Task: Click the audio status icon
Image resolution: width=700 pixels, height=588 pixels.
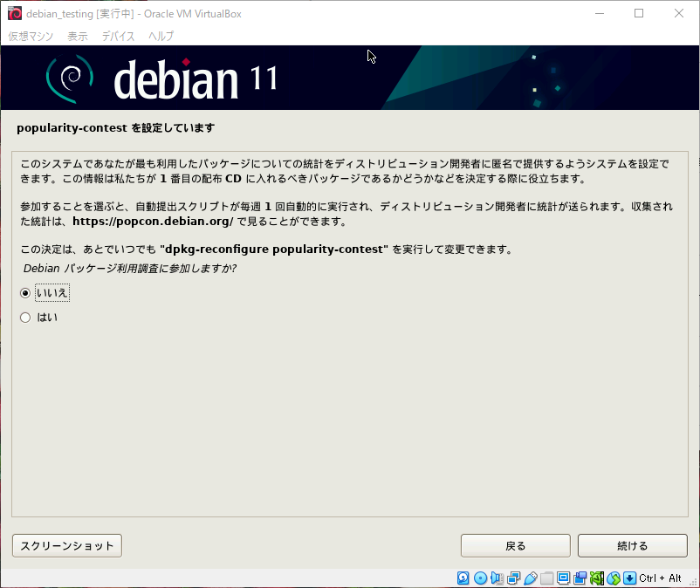Action: pyautogui.click(x=497, y=578)
